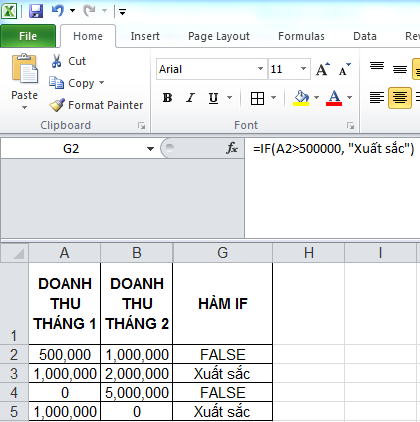Expand the Borders options arrow

pos(274,97)
